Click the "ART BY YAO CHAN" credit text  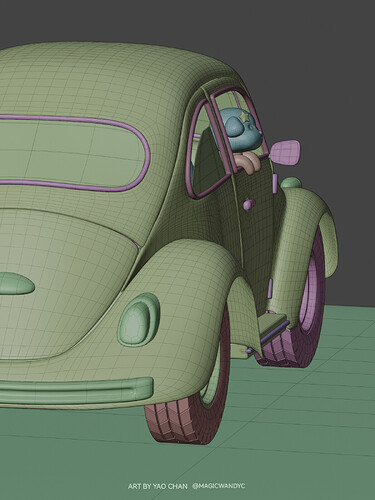coord(158,486)
